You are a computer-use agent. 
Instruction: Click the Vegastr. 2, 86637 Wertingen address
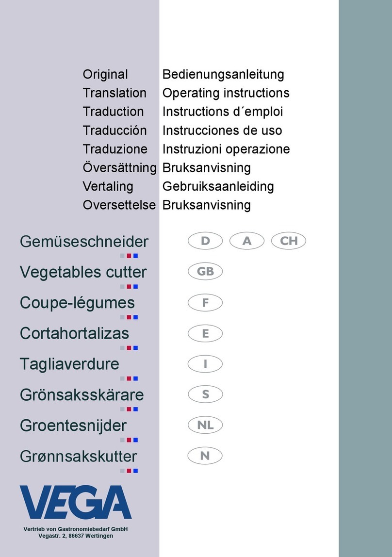tap(76, 536)
